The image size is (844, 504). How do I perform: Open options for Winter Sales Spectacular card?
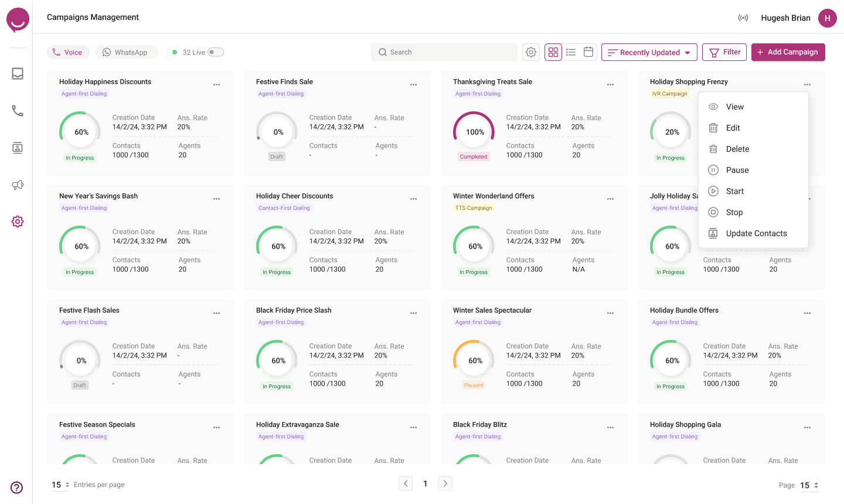pos(611,314)
